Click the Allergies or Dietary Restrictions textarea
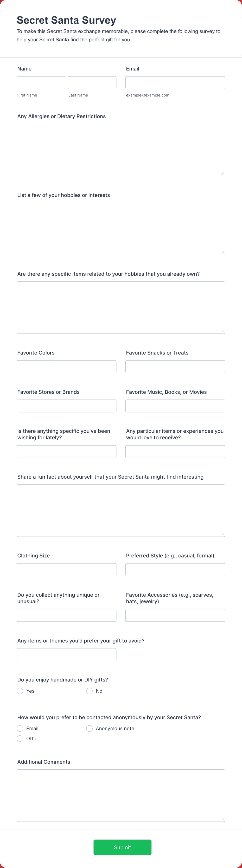 pyautogui.click(x=121, y=150)
